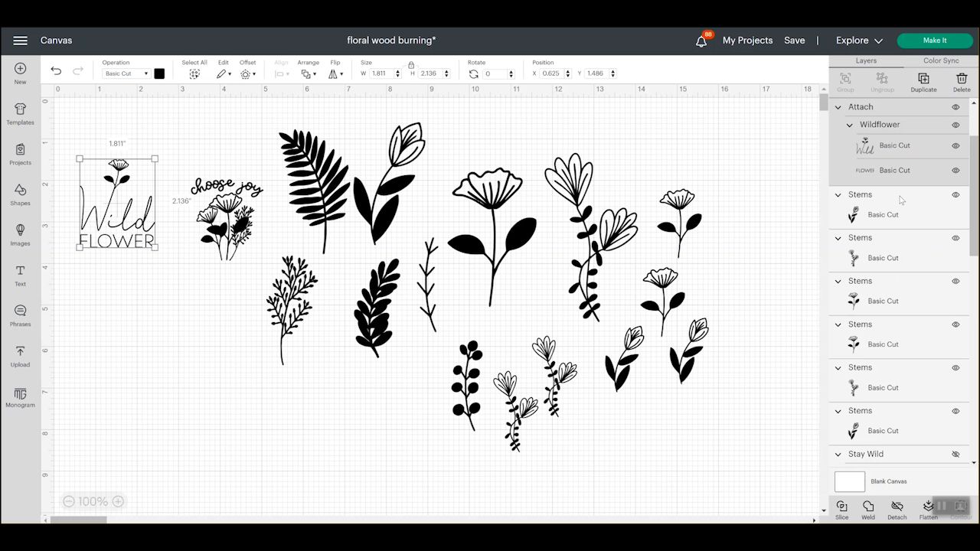Click the canvas horizontal scrollbar
The image size is (980, 551).
tap(79, 520)
